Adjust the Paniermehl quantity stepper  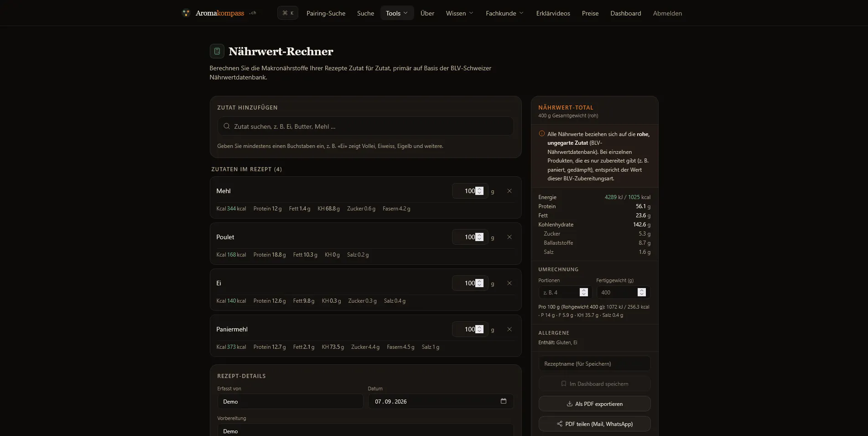(x=479, y=329)
